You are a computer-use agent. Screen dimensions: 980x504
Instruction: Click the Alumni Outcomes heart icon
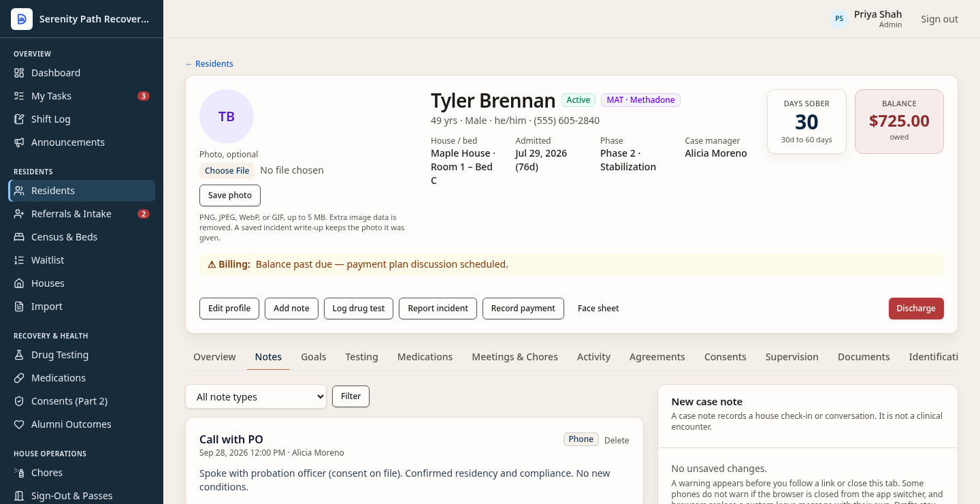(19, 424)
